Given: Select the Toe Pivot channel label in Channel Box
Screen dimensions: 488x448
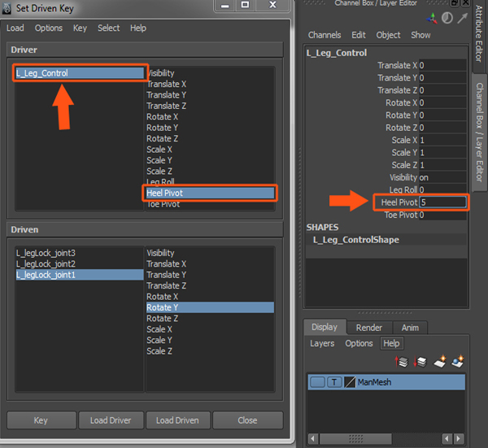Looking at the screenshot, I should point(401,215).
